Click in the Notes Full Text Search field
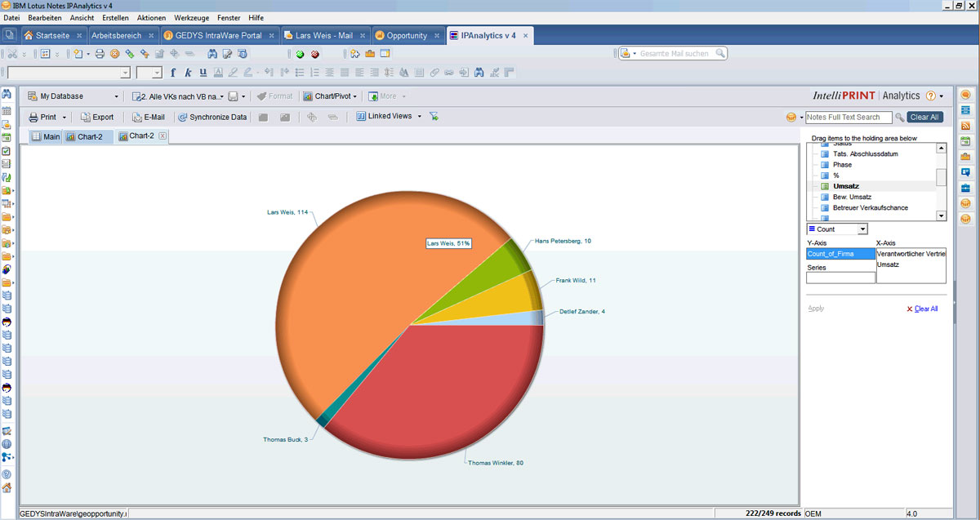Viewport: 980px width, 520px height. 849,118
